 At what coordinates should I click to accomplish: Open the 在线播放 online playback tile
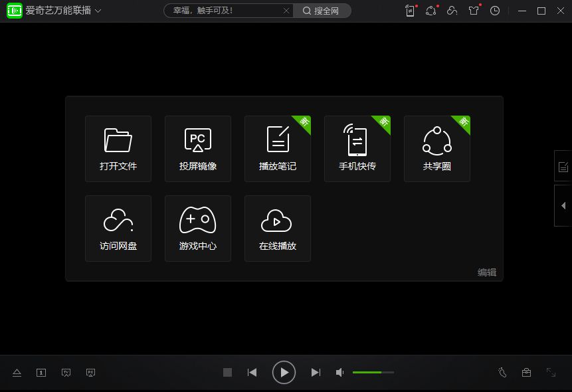click(278, 228)
